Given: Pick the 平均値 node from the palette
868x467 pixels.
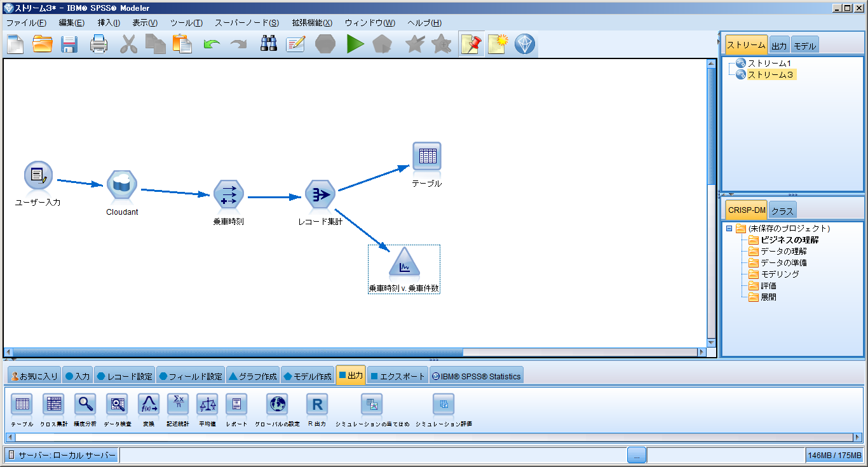Looking at the screenshot, I should (207, 404).
